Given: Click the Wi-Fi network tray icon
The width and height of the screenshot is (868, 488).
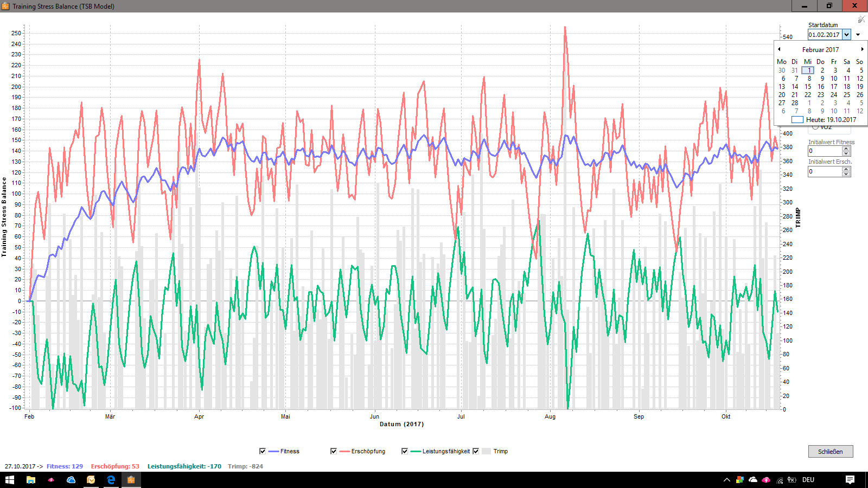Looking at the screenshot, I should point(780,480).
